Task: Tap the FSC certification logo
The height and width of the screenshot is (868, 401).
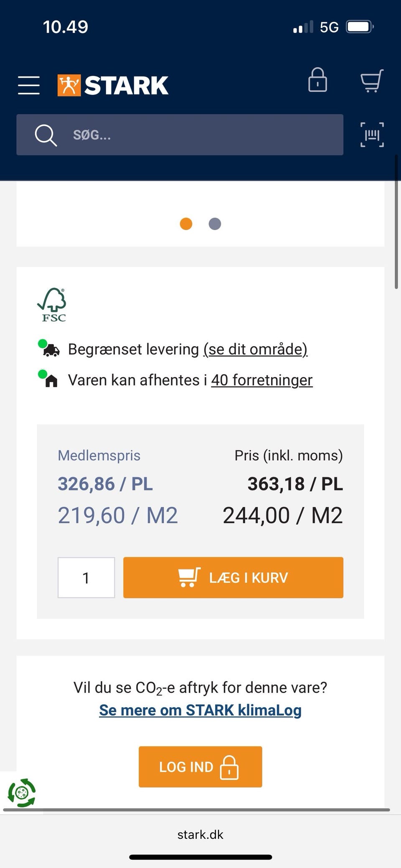Action: [53, 305]
